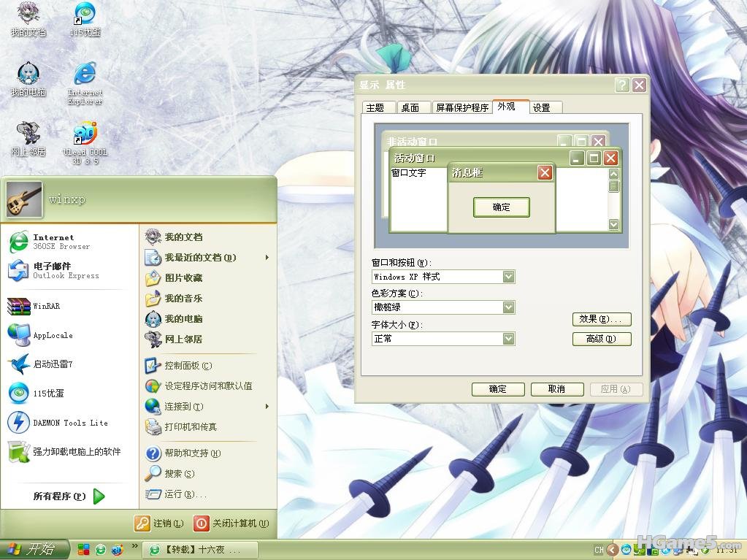Expand the 窗口和按钮 style dropdown
Image resolution: width=747 pixels, height=560 pixels.
tap(508, 277)
